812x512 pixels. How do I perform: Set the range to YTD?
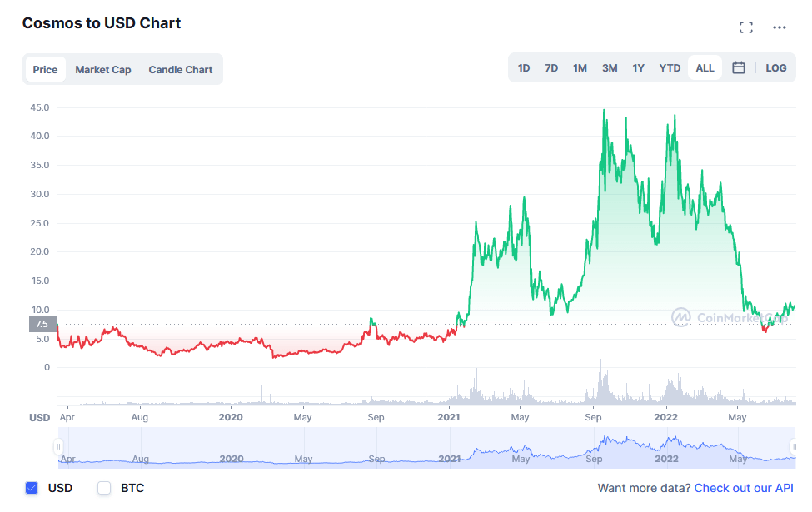click(670, 68)
